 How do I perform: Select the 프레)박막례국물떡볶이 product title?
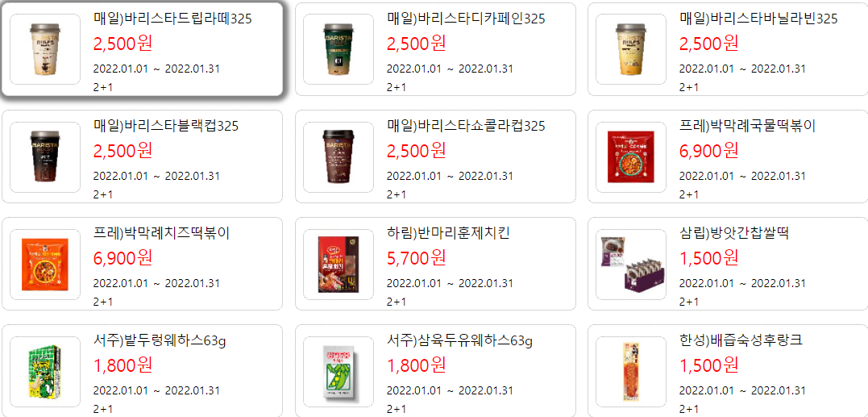tap(747, 127)
